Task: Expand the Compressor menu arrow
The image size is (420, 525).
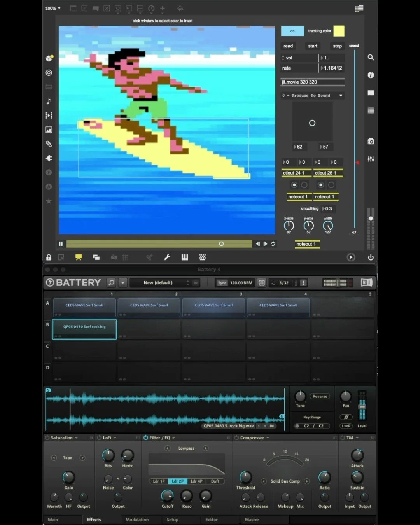Action: (268, 438)
